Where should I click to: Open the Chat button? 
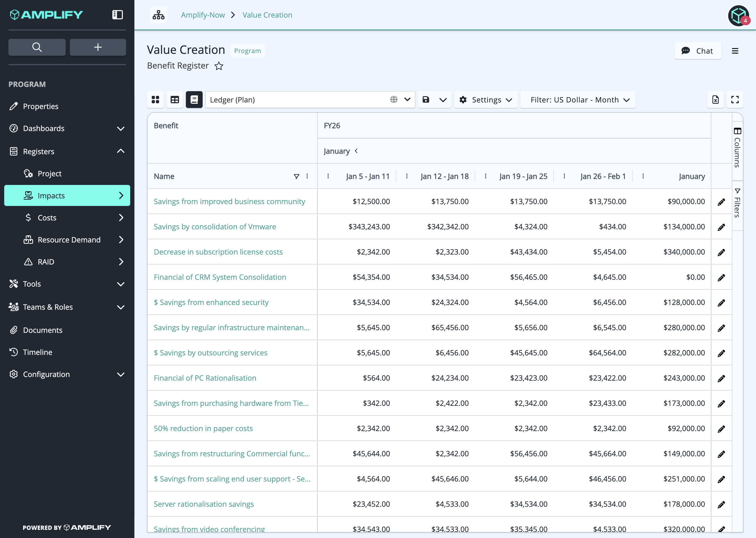pyautogui.click(x=697, y=51)
